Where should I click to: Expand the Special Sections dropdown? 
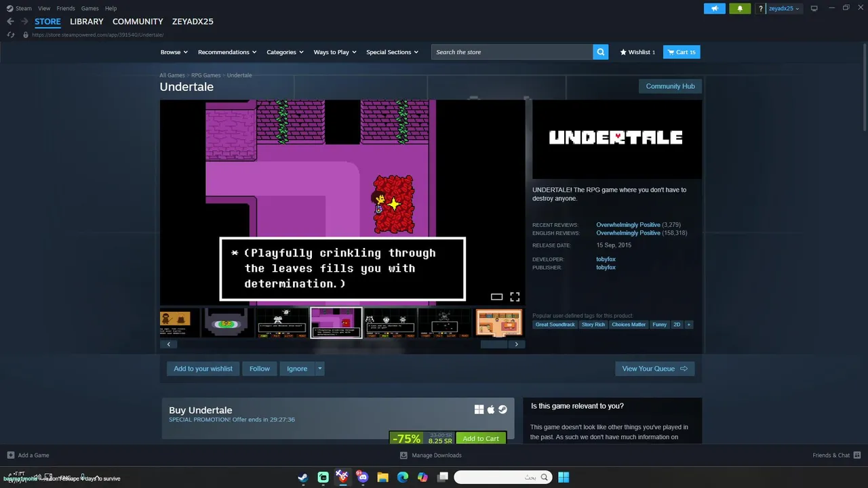click(392, 52)
